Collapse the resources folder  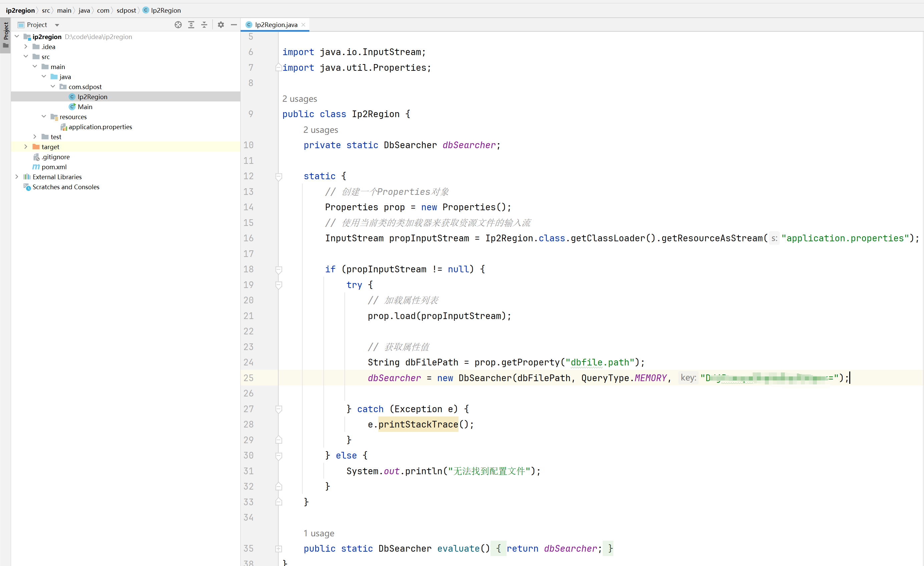pos(43,117)
